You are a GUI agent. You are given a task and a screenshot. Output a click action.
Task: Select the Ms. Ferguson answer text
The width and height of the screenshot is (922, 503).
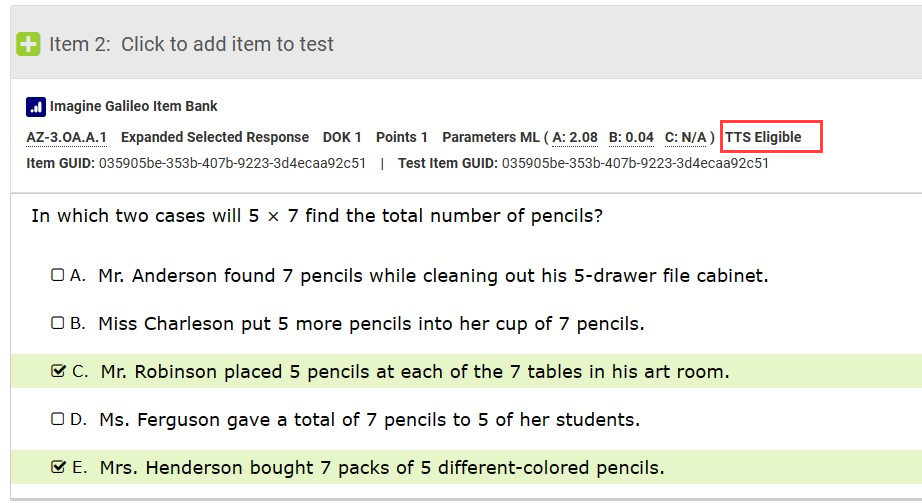[x=369, y=419]
